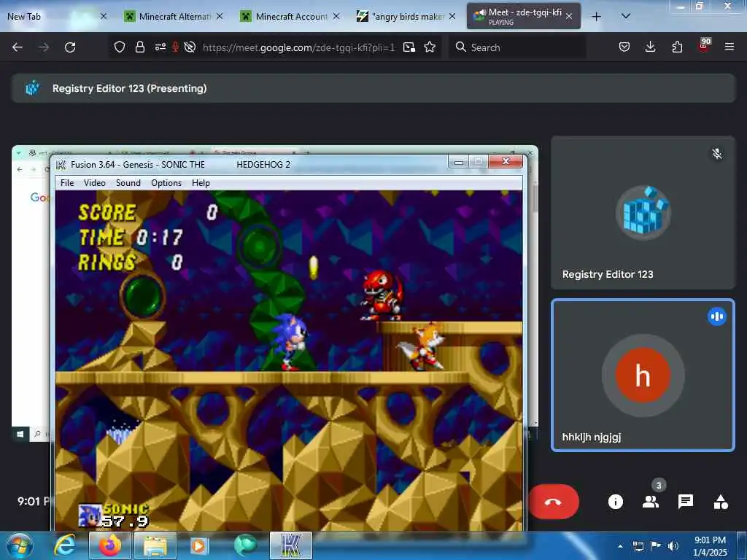The width and height of the screenshot is (747, 560).
Task: Open Sound menu in shared Fusion window
Action: (x=128, y=183)
